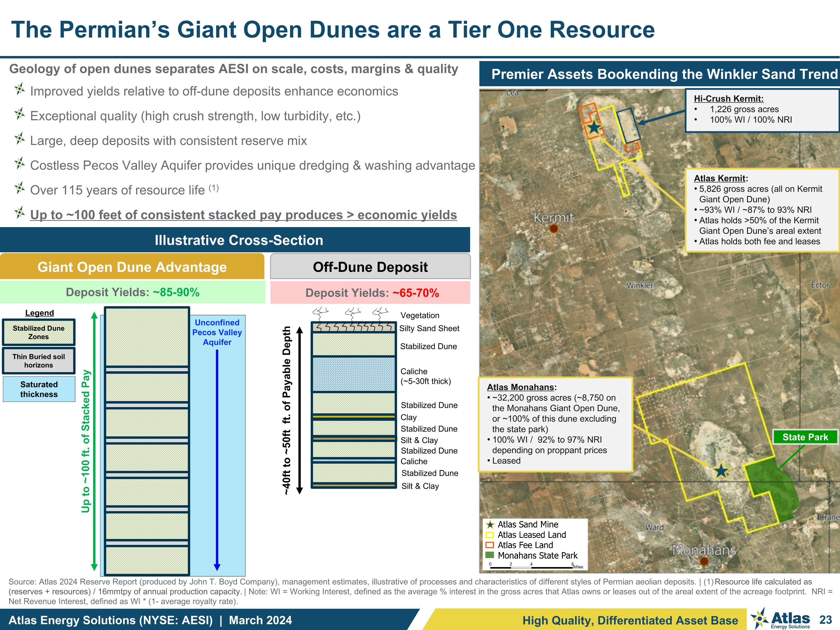Click the Atlas sand mine star near Monahans
The height and width of the screenshot is (630, 840).
tap(721, 471)
